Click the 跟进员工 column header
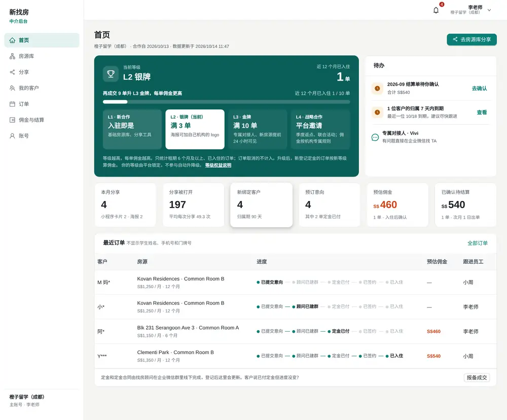 pos(473,262)
